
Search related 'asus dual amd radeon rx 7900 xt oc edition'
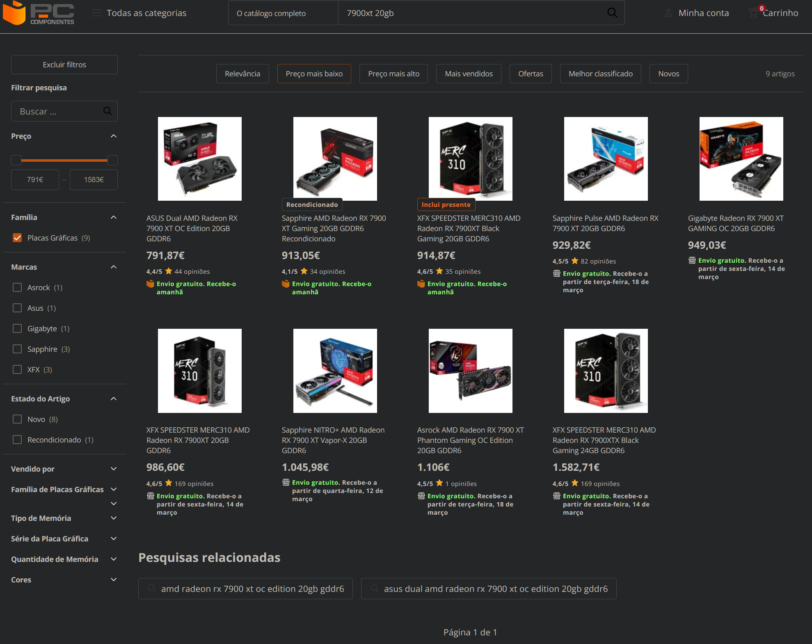point(489,589)
